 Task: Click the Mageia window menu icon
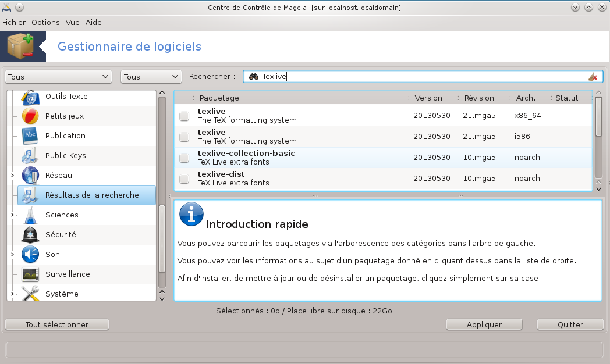6,8
